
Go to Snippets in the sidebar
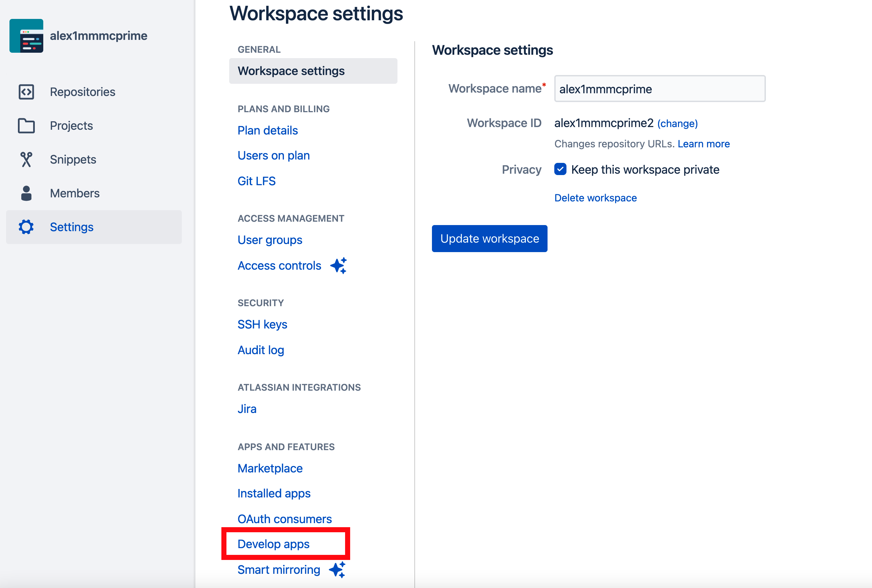click(94, 160)
